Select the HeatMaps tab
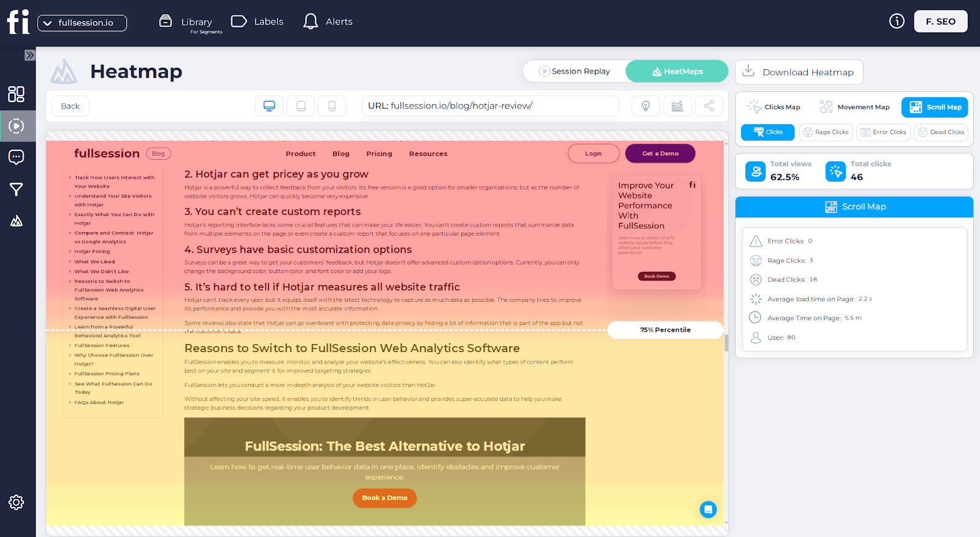The height and width of the screenshot is (537, 980). [677, 71]
